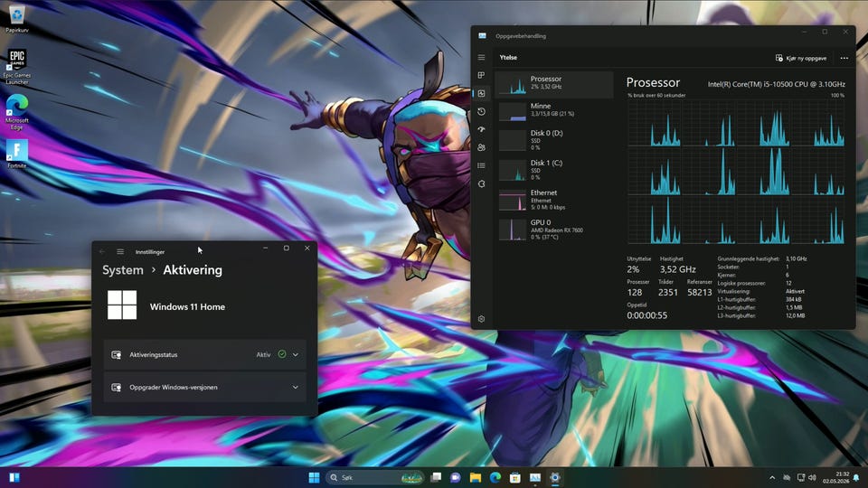Expand the Aktiveringsstatus chevron
The image size is (868, 488).
click(296, 354)
